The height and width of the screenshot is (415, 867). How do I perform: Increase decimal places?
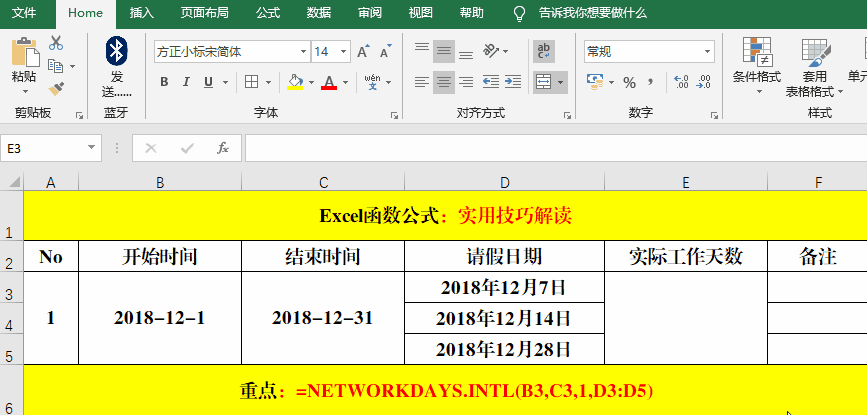point(681,82)
